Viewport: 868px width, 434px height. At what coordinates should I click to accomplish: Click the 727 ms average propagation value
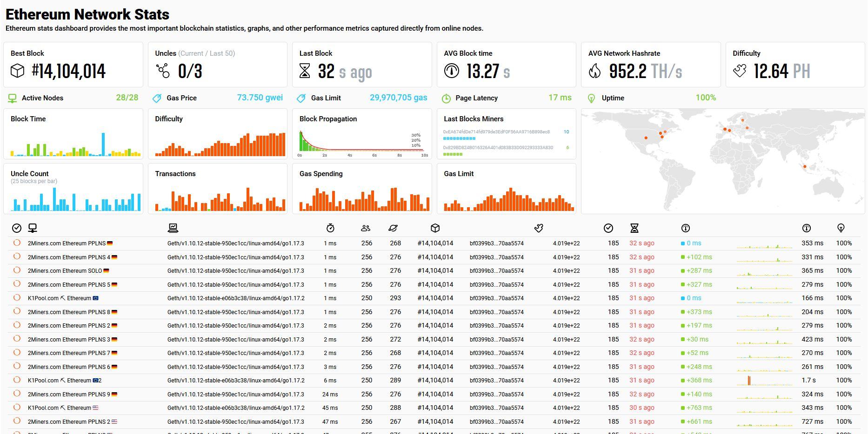(812, 421)
